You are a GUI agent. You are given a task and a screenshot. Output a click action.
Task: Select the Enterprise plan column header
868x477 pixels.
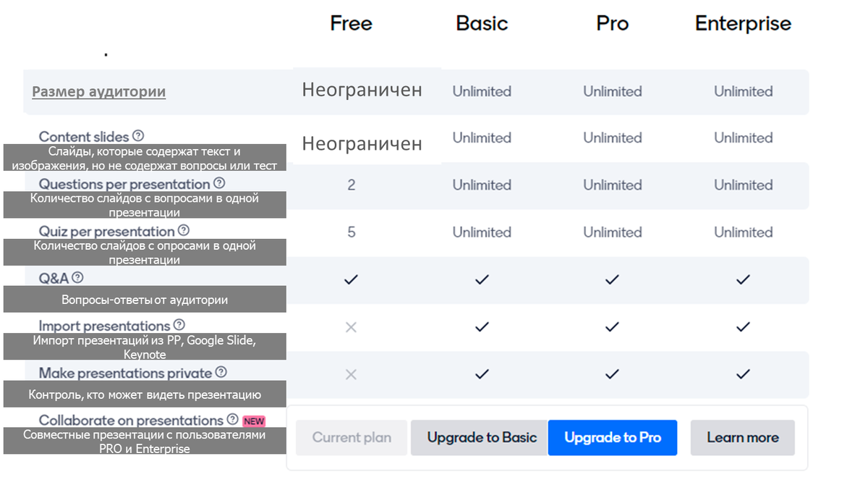(x=743, y=23)
